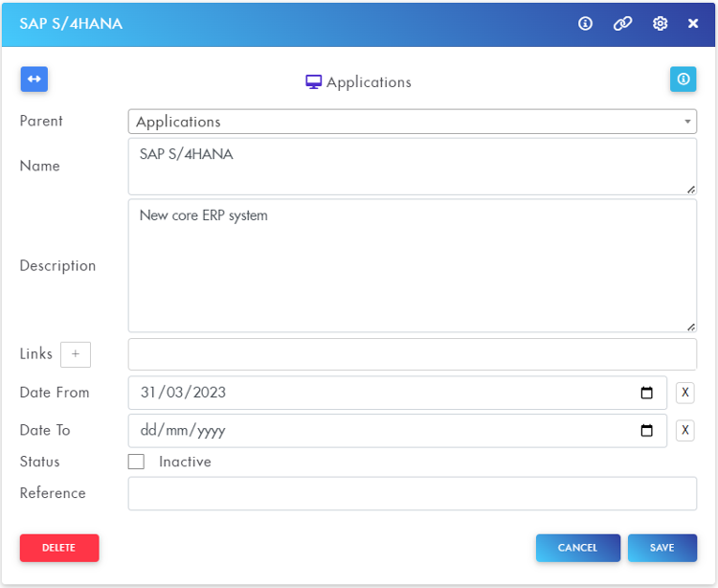This screenshot has height=588, width=718.
Task: Click the info icon in title bar
Action: pos(586,24)
